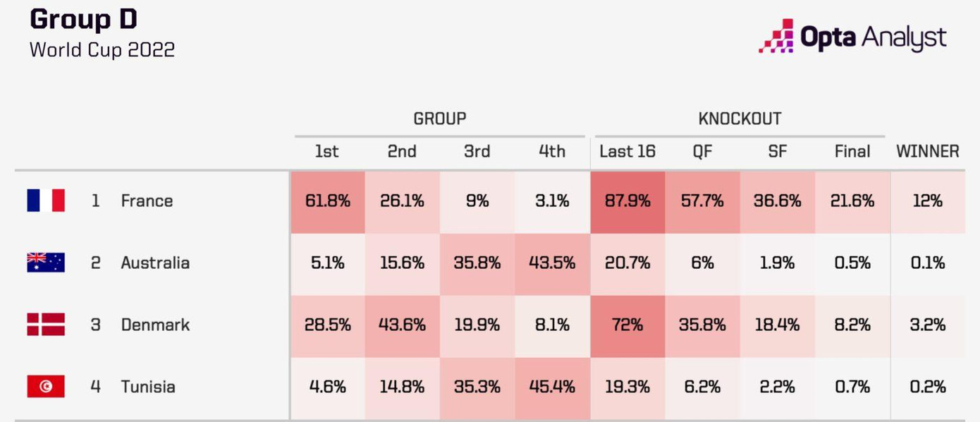980x422 pixels.
Task: Select the 1st column header
Action: tap(326, 151)
